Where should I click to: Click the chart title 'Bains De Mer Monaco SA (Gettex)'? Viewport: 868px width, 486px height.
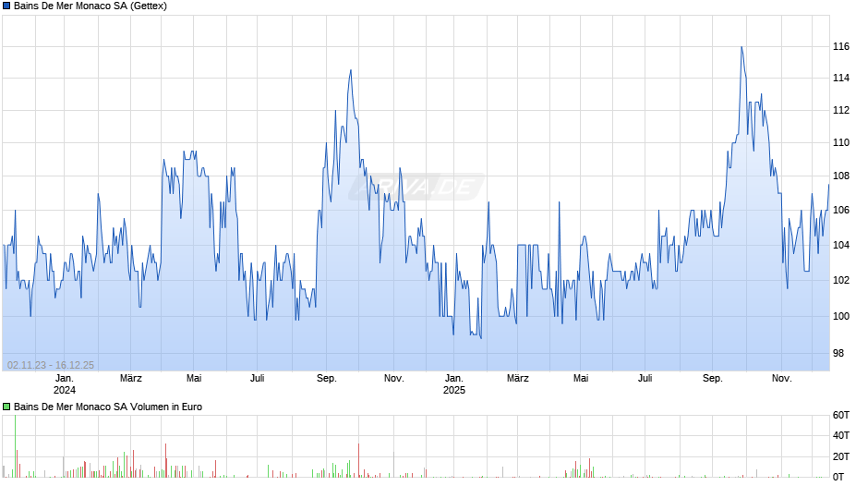[90, 6]
